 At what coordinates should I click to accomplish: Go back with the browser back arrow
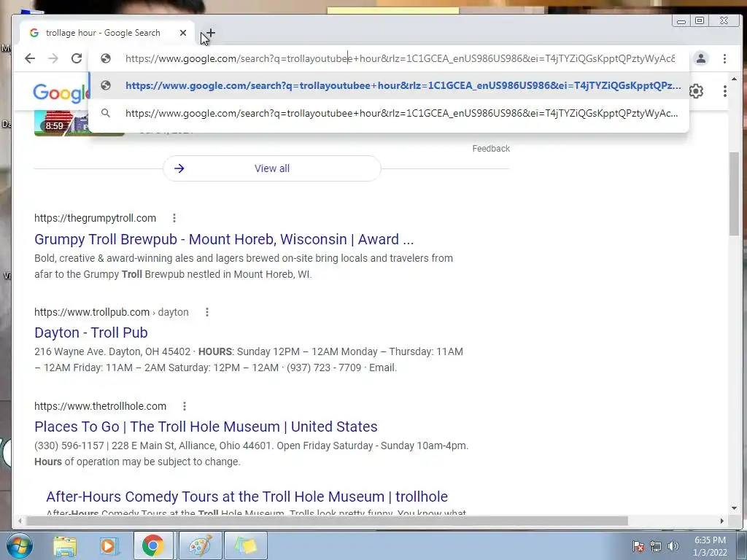(x=30, y=58)
